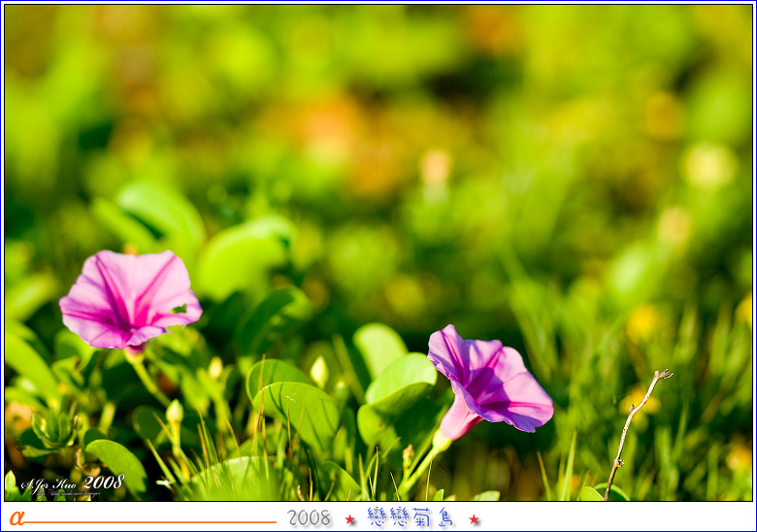
Task: Click the pale tube base of the right flower
Action: coord(456,421)
